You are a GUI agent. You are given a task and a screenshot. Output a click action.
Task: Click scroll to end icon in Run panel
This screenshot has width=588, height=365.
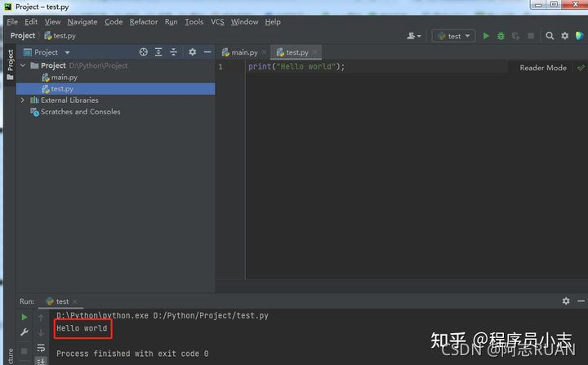pyautogui.click(x=41, y=361)
